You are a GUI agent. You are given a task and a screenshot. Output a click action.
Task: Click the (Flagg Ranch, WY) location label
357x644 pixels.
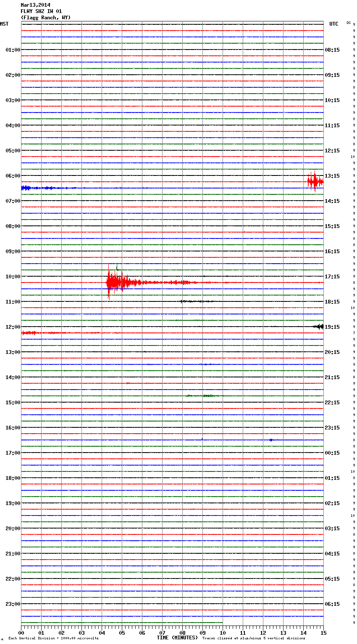click(x=46, y=18)
